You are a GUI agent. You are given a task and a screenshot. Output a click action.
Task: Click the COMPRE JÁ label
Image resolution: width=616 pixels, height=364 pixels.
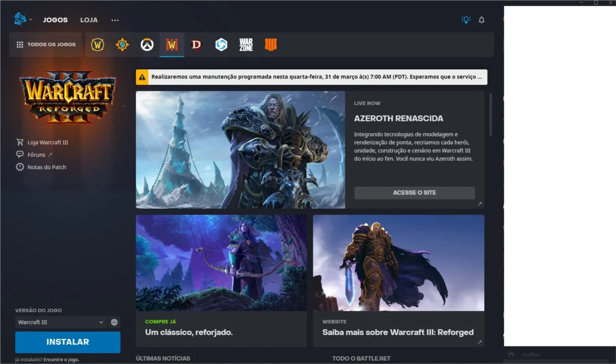click(160, 322)
